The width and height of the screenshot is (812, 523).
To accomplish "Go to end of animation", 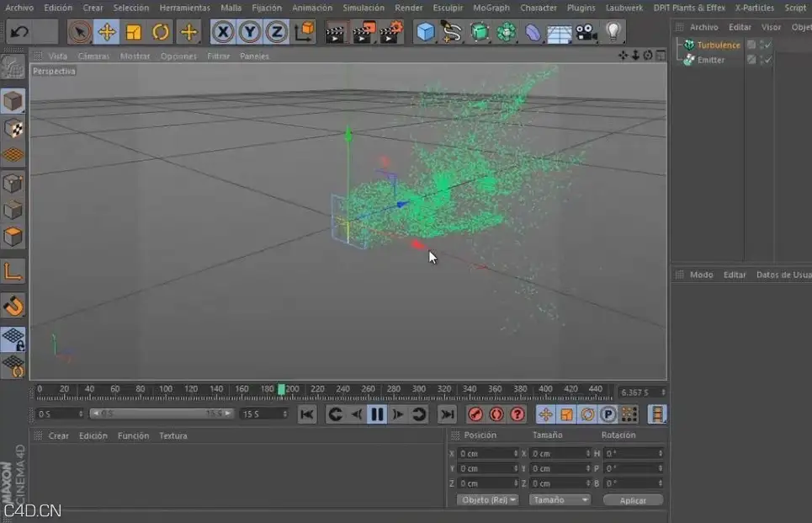I will click(x=447, y=414).
